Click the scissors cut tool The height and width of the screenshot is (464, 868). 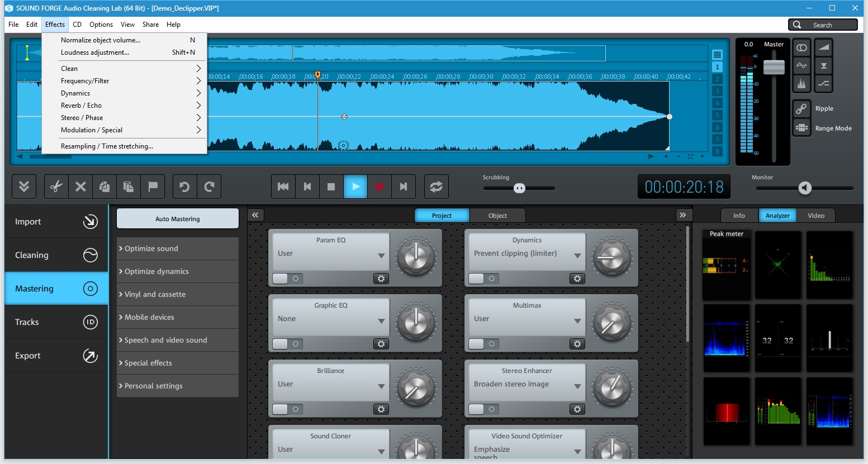pos(56,186)
